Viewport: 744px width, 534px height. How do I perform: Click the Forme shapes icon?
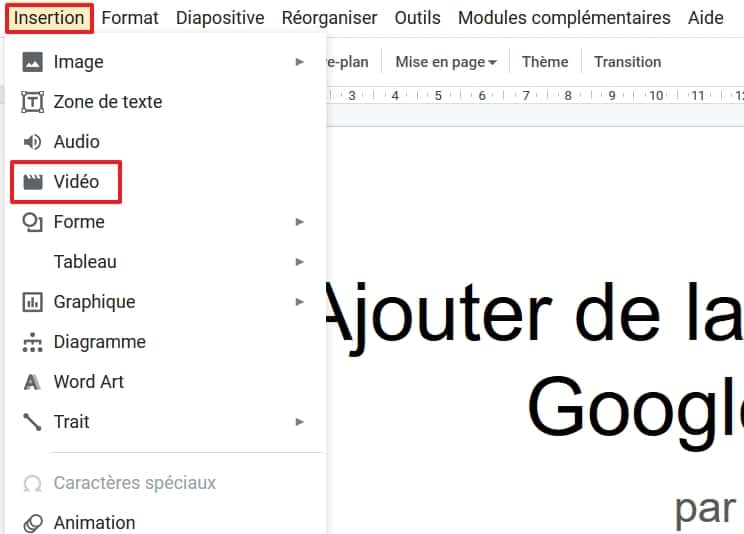point(32,222)
